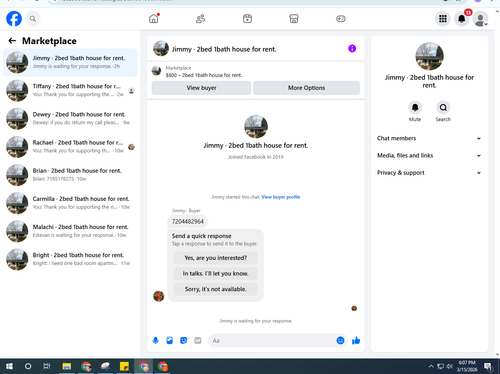Open the Friends icon in top navigation
The height and width of the screenshot is (374, 500).
pos(200,19)
